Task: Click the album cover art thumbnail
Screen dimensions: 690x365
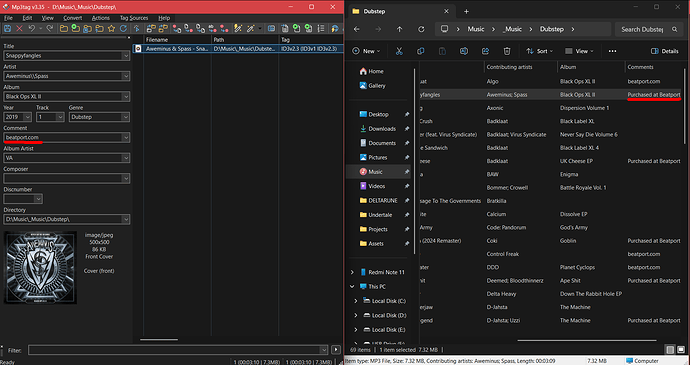Action: (40, 268)
